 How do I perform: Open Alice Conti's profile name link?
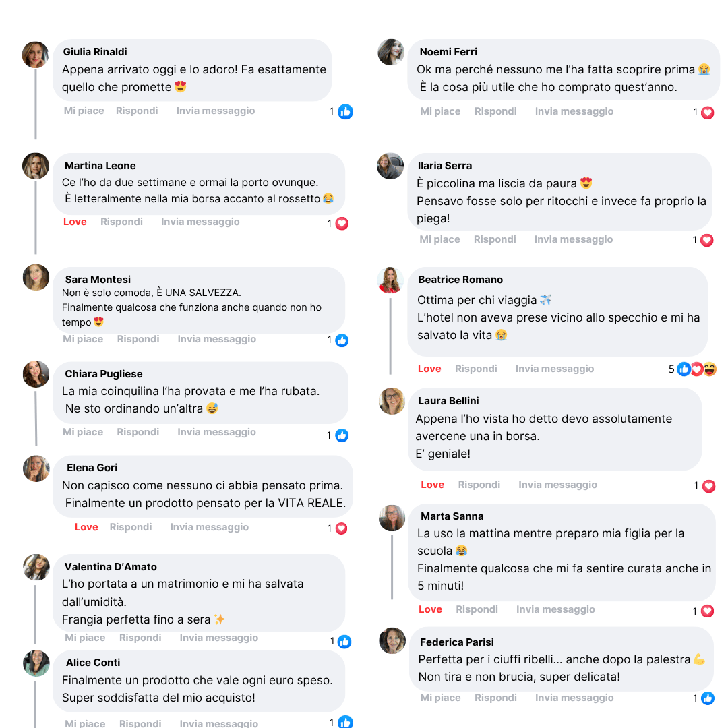93,663
